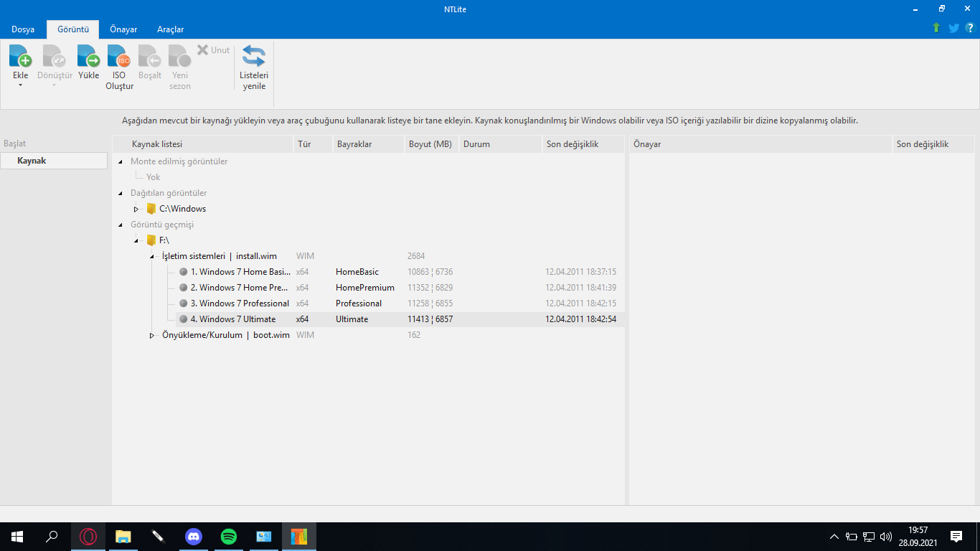Click the Yeni sezon icon
The width and height of the screenshot is (980, 551).
[180, 56]
